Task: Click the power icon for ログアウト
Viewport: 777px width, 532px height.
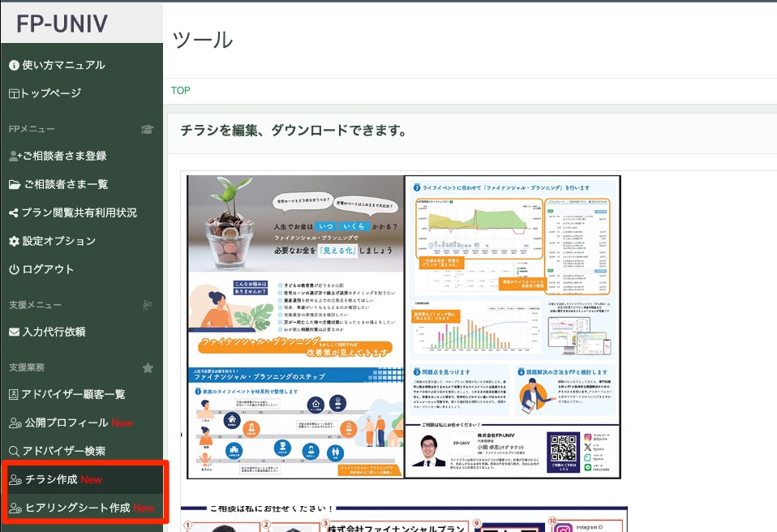Action: pos(14,269)
